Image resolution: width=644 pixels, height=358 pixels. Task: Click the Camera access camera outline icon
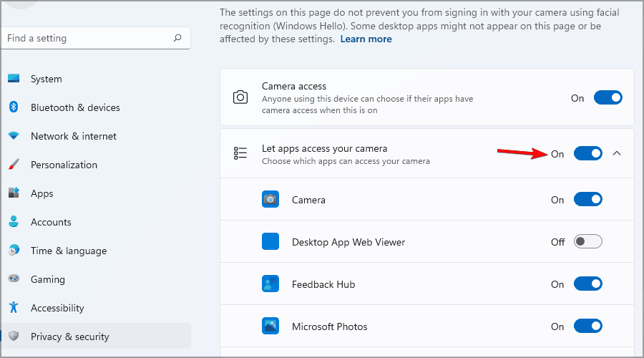(241, 97)
